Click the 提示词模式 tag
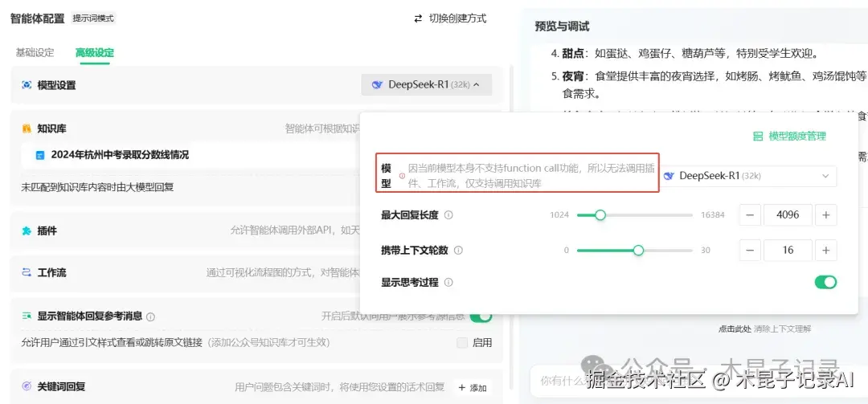Image resolution: width=868 pixels, height=404 pixels. [x=93, y=18]
